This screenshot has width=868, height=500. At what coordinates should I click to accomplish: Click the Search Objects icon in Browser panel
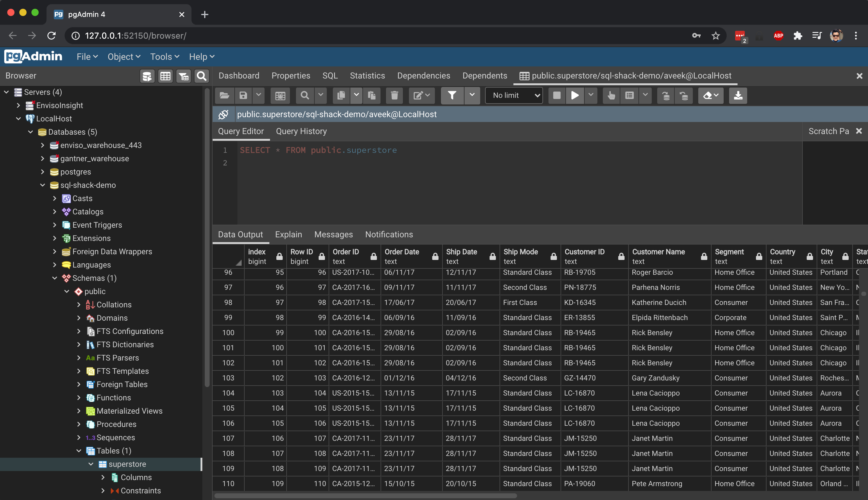pyautogui.click(x=202, y=76)
